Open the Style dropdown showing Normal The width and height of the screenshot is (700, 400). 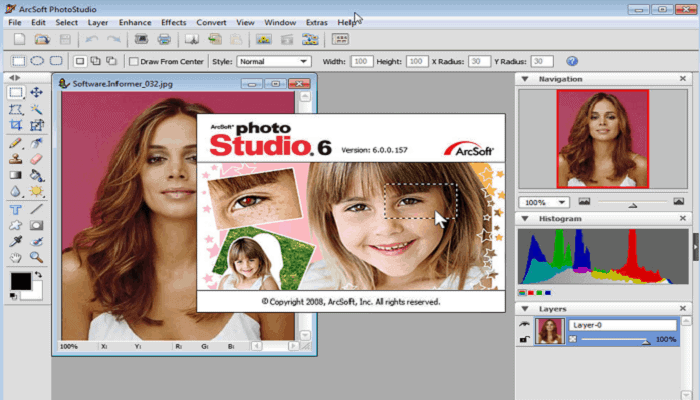point(273,62)
